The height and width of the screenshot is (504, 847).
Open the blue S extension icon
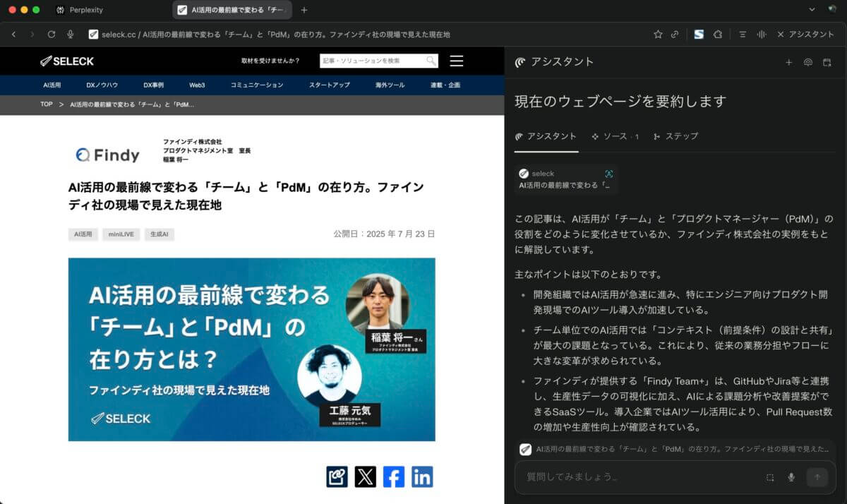699,34
